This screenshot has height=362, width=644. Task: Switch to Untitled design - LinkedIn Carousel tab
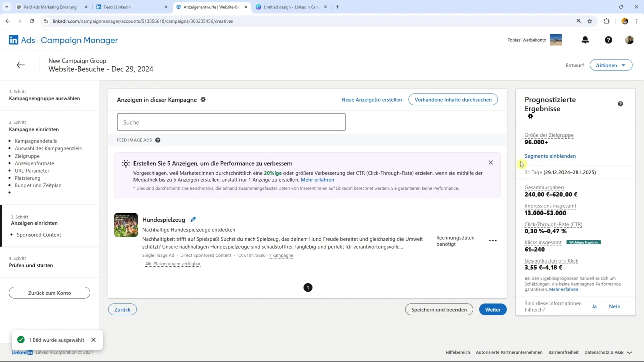tap(291, 7)
